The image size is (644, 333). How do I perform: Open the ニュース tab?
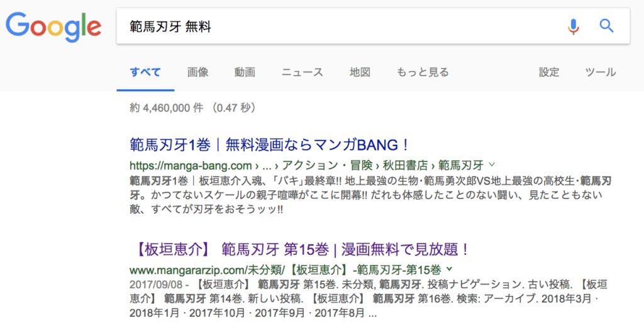[303, 72]
